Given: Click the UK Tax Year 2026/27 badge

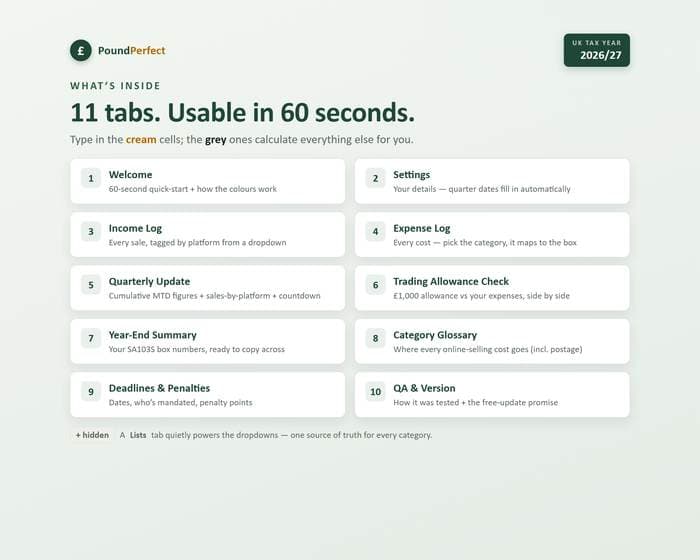Looking at the screenshot, I should coord(597,50).
